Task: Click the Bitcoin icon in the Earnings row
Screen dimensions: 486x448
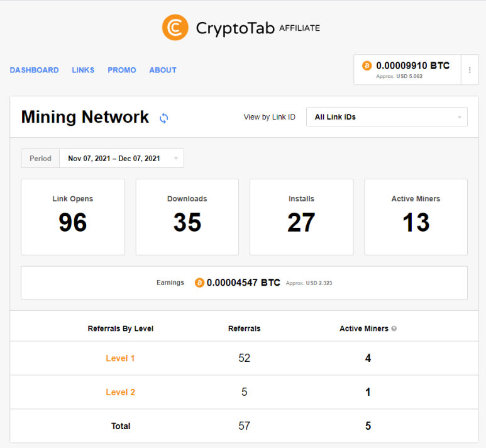Action: 199,283
